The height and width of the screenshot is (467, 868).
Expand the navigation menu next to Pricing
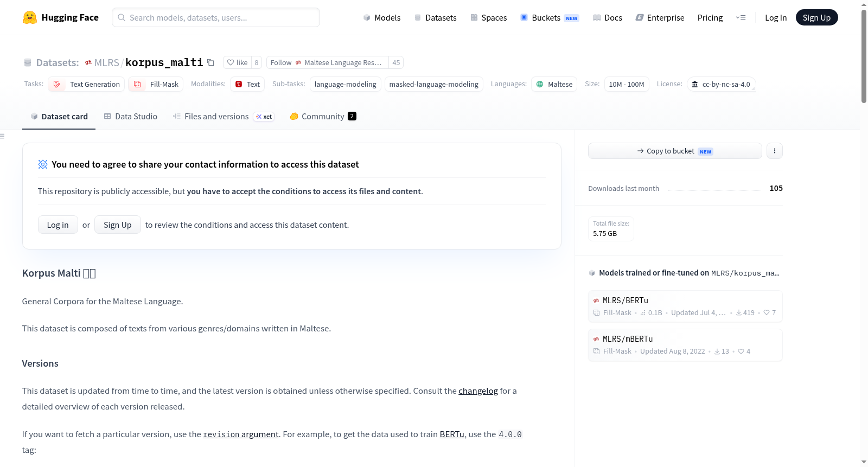[x=741, y=17]
